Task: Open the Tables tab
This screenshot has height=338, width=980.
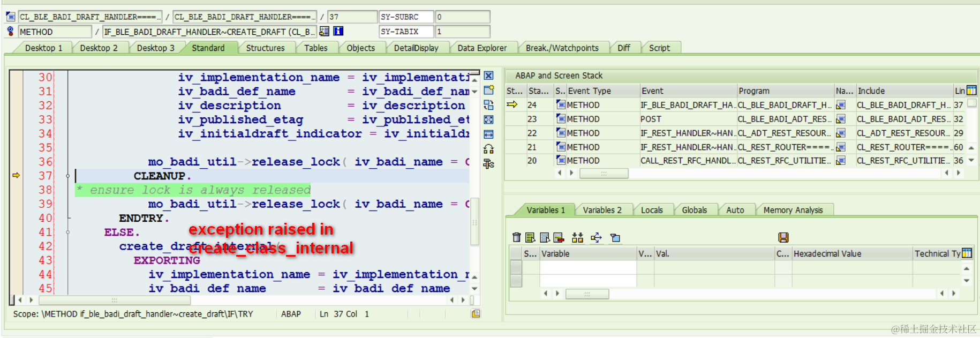Action: (x=315, y=48)
